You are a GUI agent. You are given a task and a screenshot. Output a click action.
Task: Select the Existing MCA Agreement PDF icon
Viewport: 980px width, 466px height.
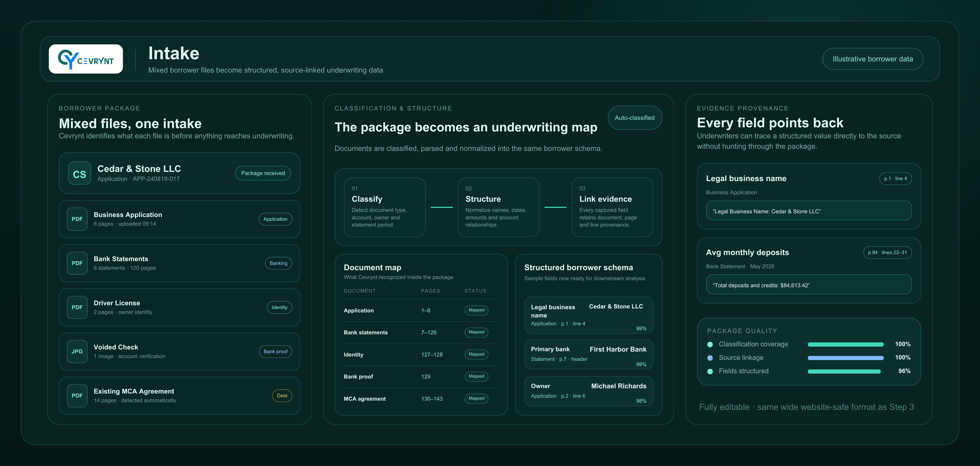click(x=77, y=395)
